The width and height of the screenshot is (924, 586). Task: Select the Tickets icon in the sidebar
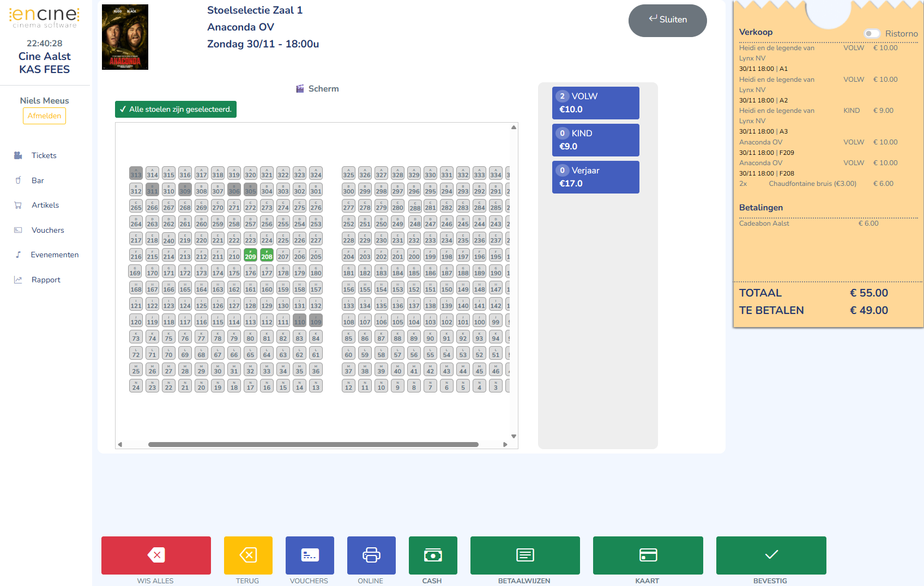tap(18, 155)
